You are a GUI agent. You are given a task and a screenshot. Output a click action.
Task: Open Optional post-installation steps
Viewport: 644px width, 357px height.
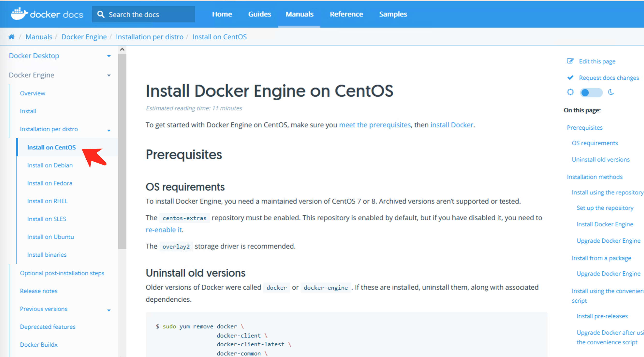[62, 273]
